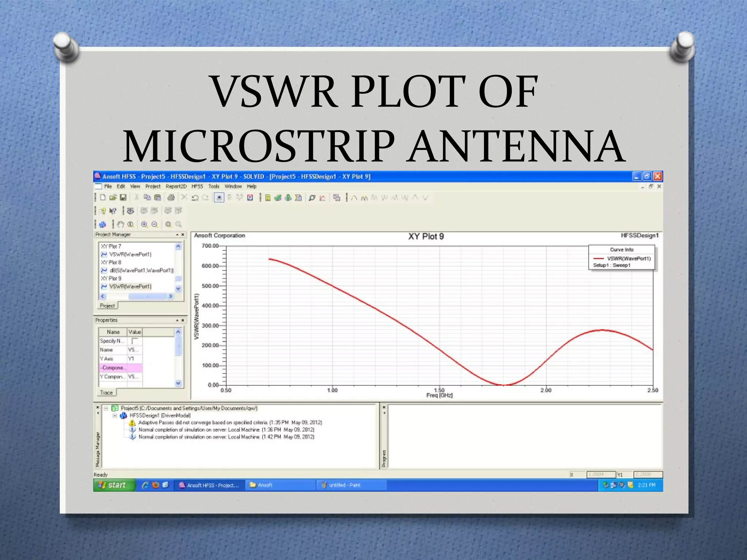Open the Report2D menu
The image size is (747, 560).
[x=176, y=186]
